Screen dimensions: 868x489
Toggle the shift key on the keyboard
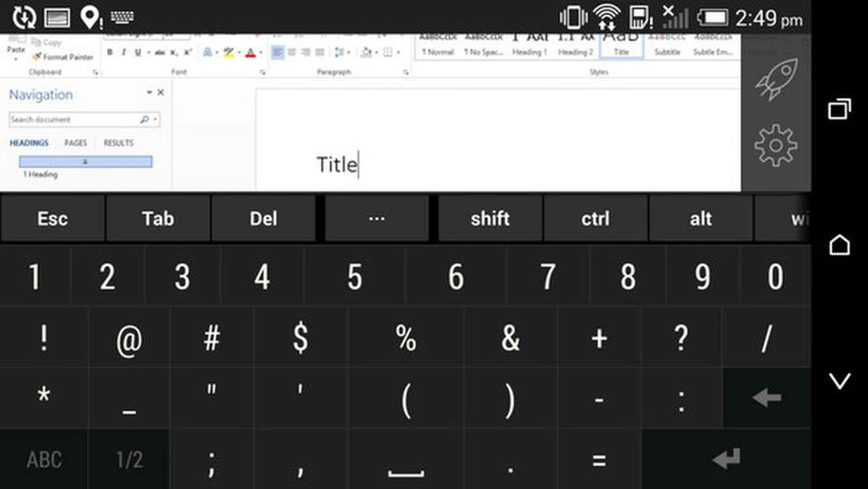pos(490,219)
